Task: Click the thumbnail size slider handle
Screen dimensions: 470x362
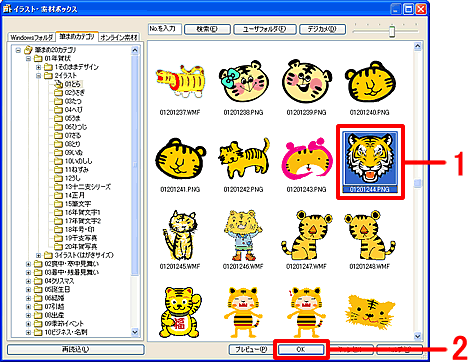Action: [392, 32]
